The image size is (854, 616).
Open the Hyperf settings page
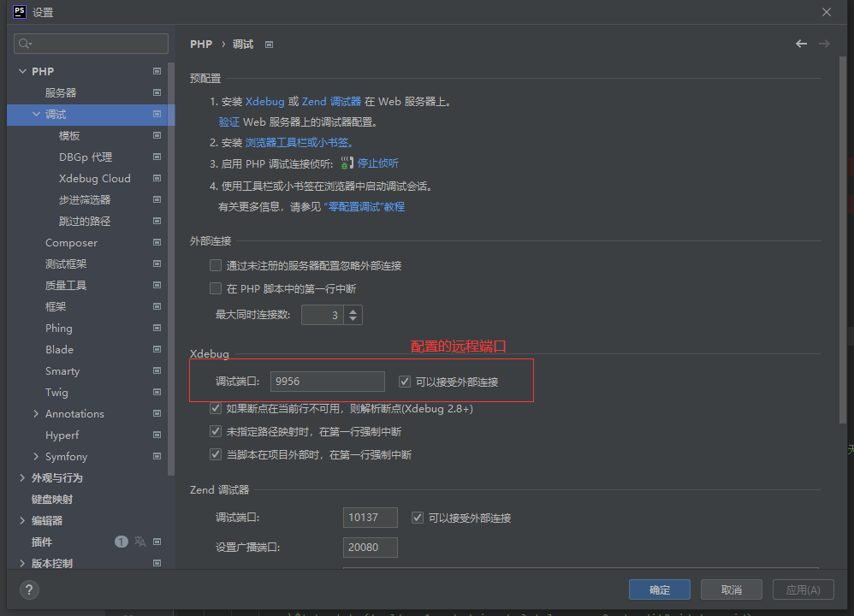62,435
